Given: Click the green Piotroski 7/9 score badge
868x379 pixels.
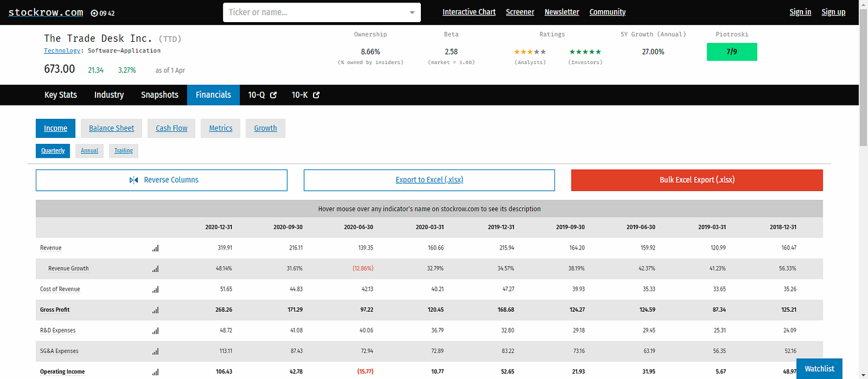Looking at the screenshot, I should pos(731,52).
